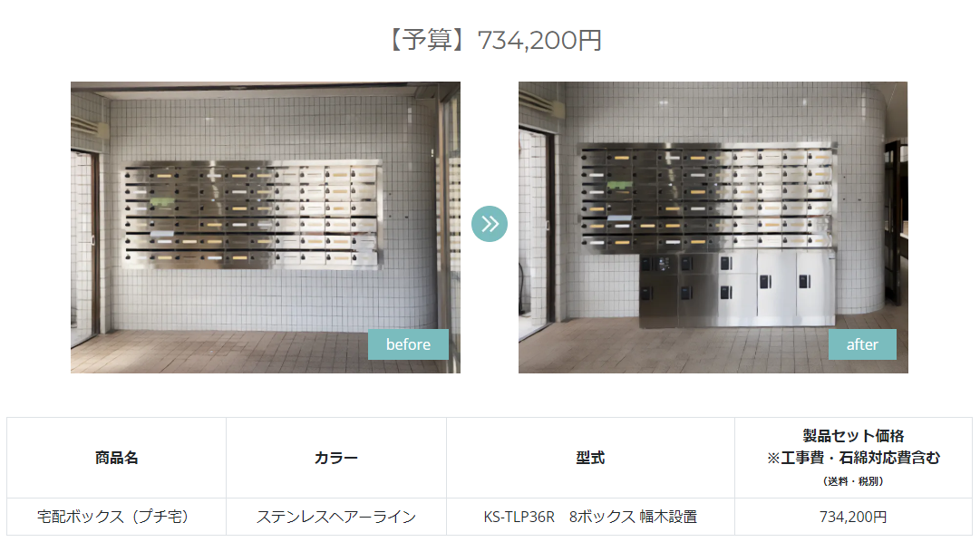This screenshot has width=980, height=542.
Task: Click the teal double-chevron arrow icon
Action: tap(490, 224)
